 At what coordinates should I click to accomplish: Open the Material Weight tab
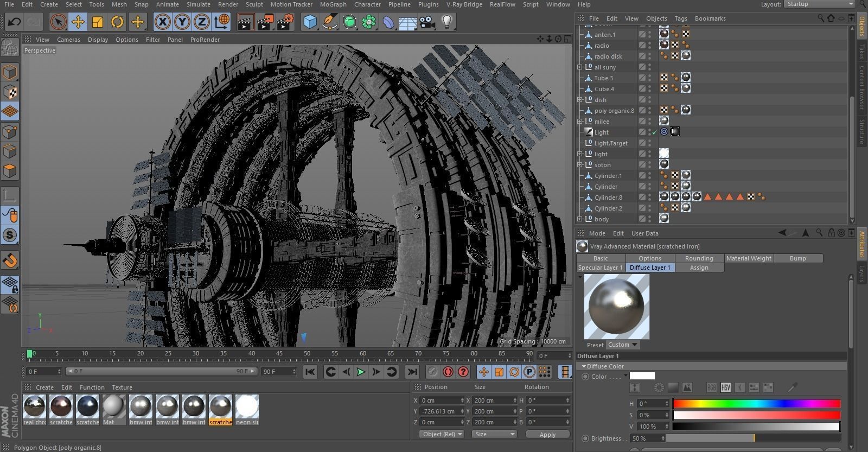749,258
